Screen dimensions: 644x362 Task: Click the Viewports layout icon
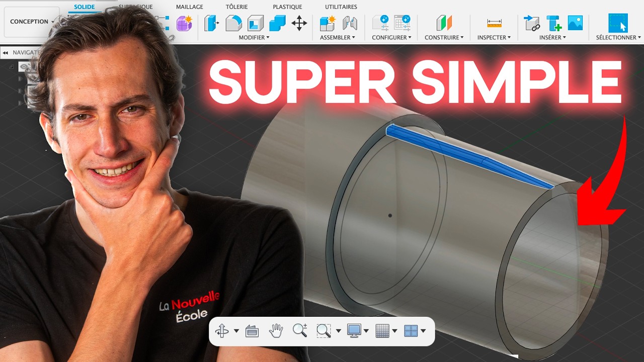[x=411, y=331]
